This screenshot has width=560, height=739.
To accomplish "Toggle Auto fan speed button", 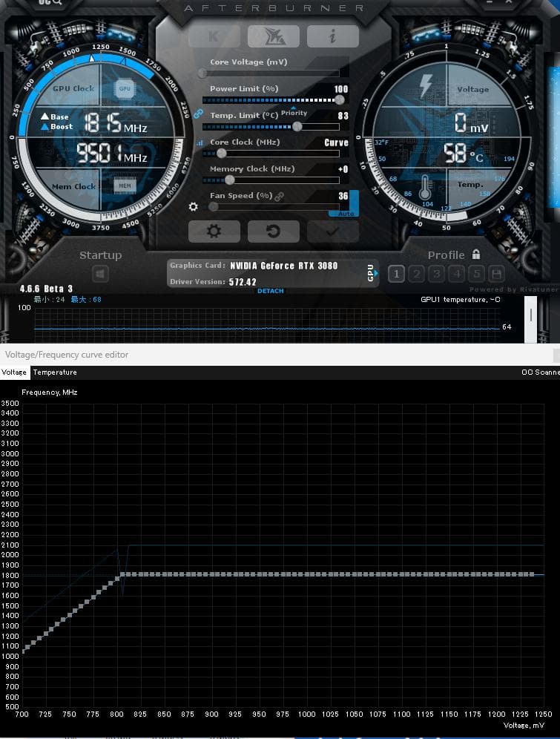I will 346,214.
